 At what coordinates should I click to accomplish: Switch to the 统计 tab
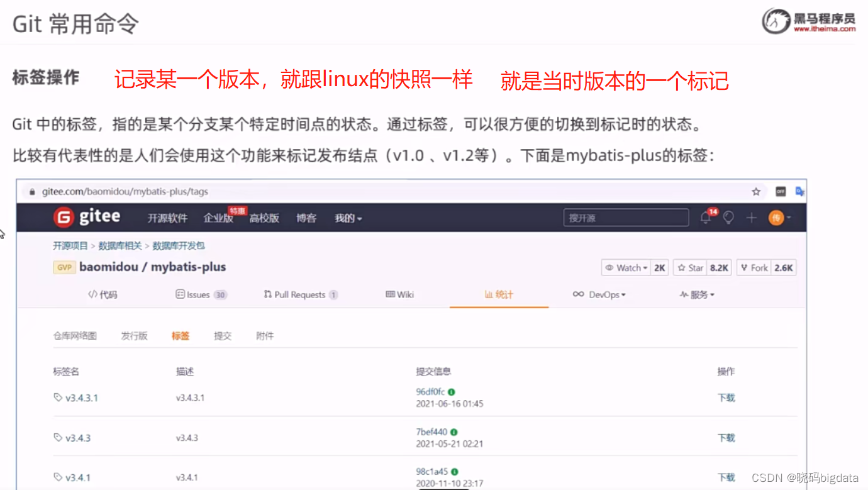coord(499,294)
